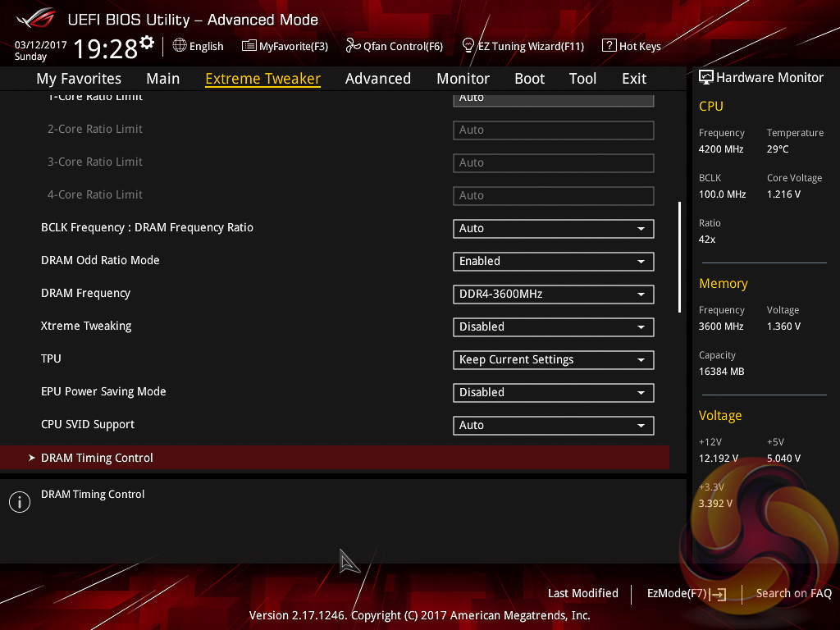Click the EPU Power Saving Mode label
The width and height of the screenshot is (840, 630).
pyautogui.click(x=103, y=391)
